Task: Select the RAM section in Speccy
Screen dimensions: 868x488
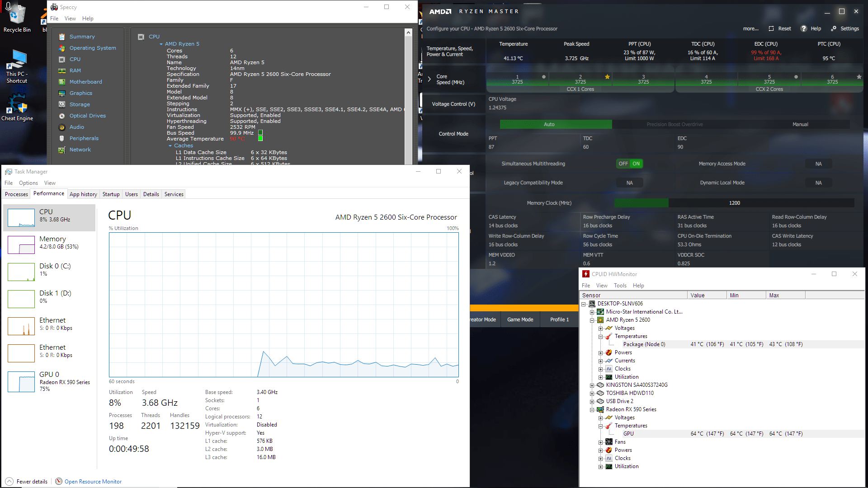Action: pos(75,70)
